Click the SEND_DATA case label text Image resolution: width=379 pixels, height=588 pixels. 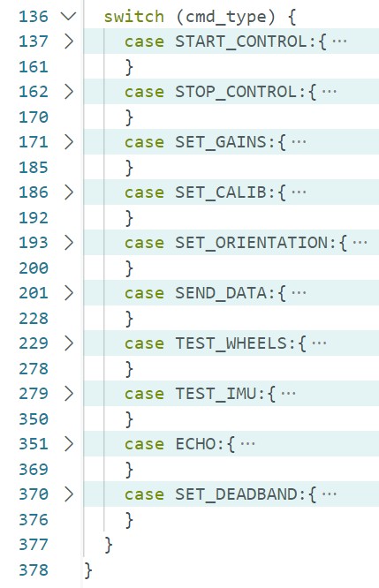click(221, 293)
